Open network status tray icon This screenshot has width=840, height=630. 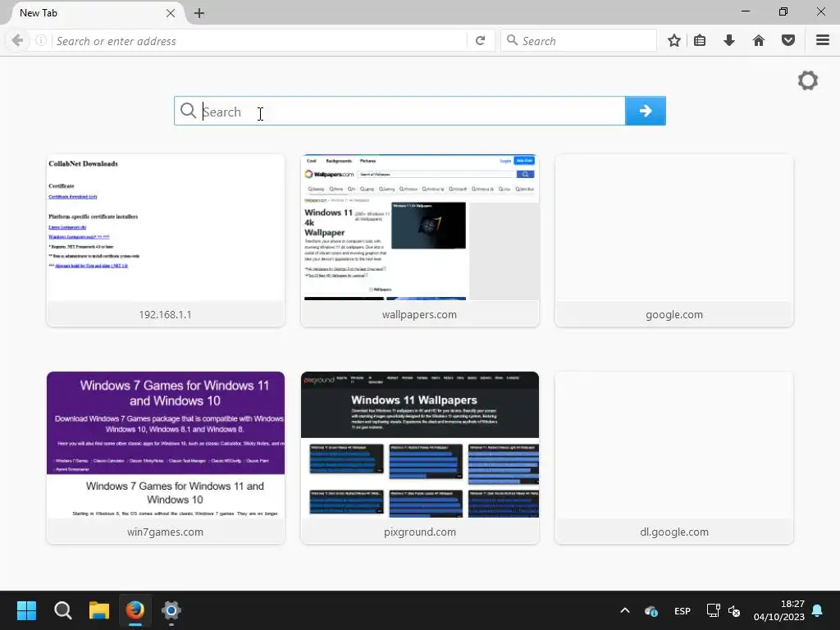click(x=713, y=610)
